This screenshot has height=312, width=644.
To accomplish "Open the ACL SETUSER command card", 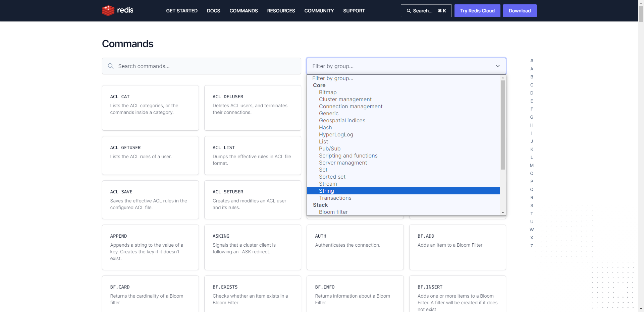I will (253, 200).
